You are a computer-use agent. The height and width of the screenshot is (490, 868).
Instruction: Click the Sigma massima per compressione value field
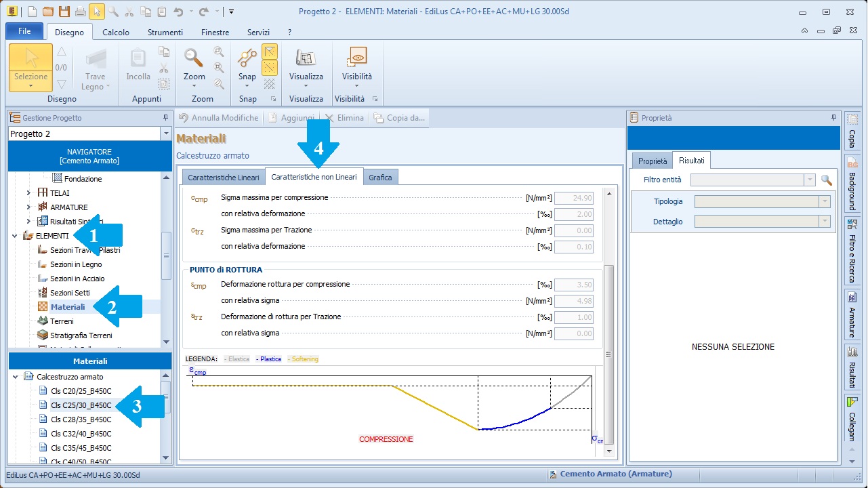click(x=573, y=198)
